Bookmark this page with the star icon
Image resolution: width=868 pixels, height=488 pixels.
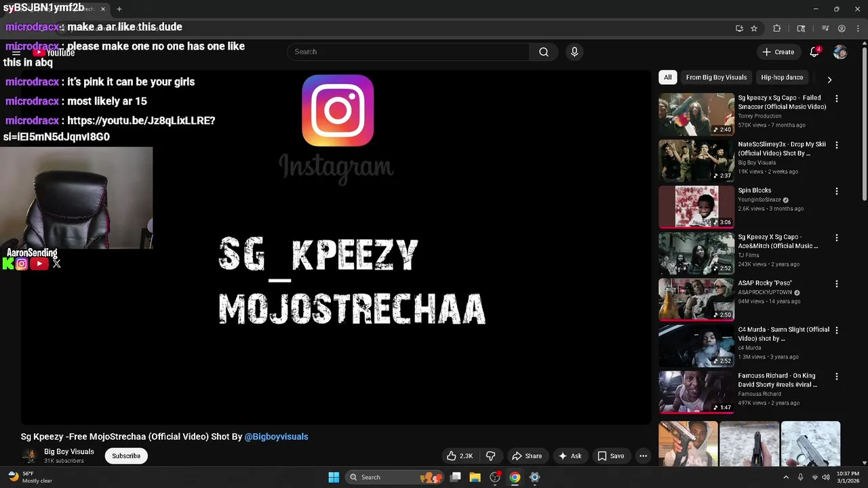pos(754,28)
